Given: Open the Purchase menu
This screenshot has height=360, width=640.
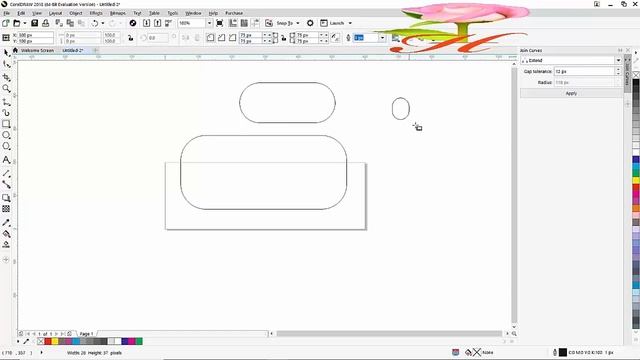Looking at the screenshot, I should [x=234, y=13].
